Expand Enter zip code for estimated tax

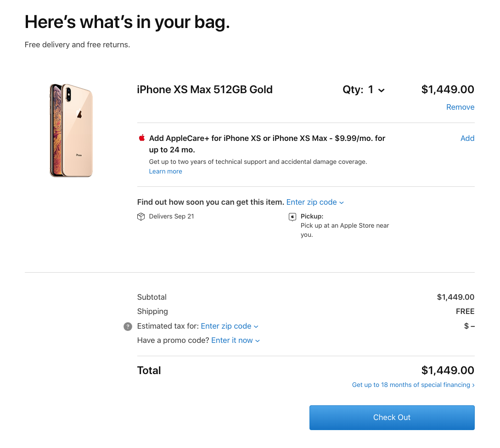[x=230, y=326]
